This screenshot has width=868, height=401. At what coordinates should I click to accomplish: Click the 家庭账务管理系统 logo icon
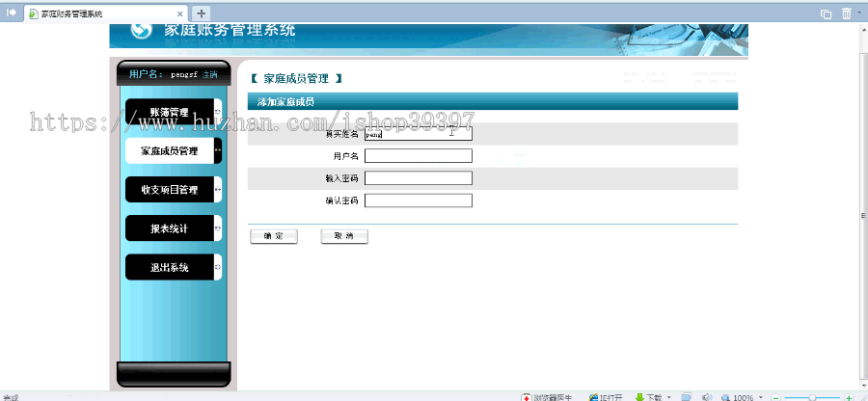click(141, 31)
